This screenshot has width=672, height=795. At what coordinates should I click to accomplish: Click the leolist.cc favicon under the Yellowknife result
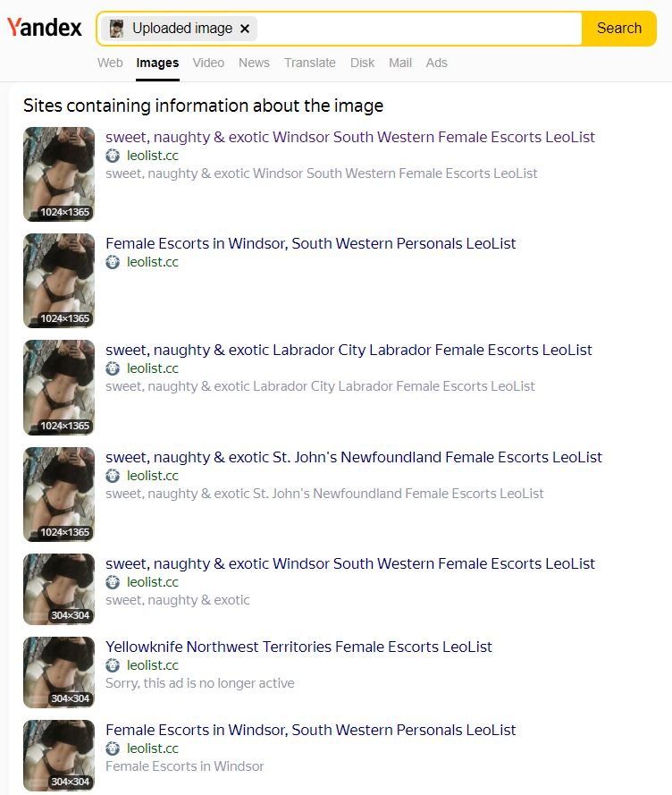pyautogui.click(x=113, y=665)
